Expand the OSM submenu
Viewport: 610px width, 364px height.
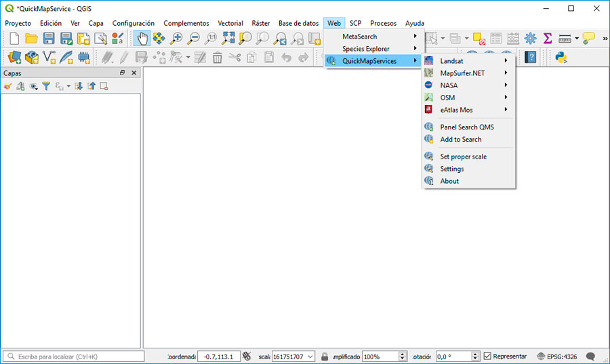tap(469, 98)
